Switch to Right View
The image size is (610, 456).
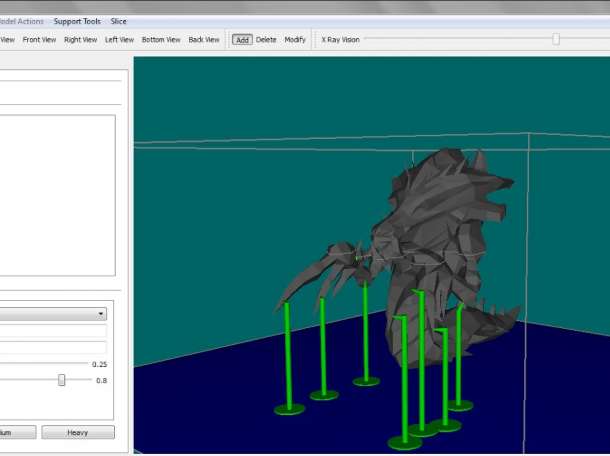pyautogui.click(x=80, y=40)
